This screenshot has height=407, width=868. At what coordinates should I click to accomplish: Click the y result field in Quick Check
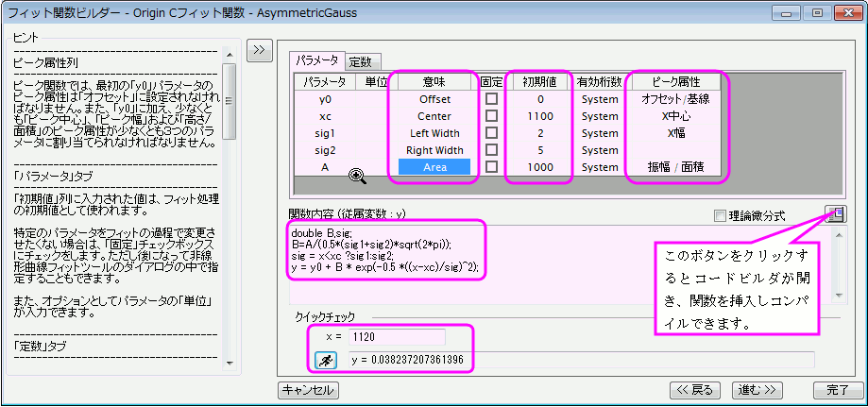click(x=581, y=361)
